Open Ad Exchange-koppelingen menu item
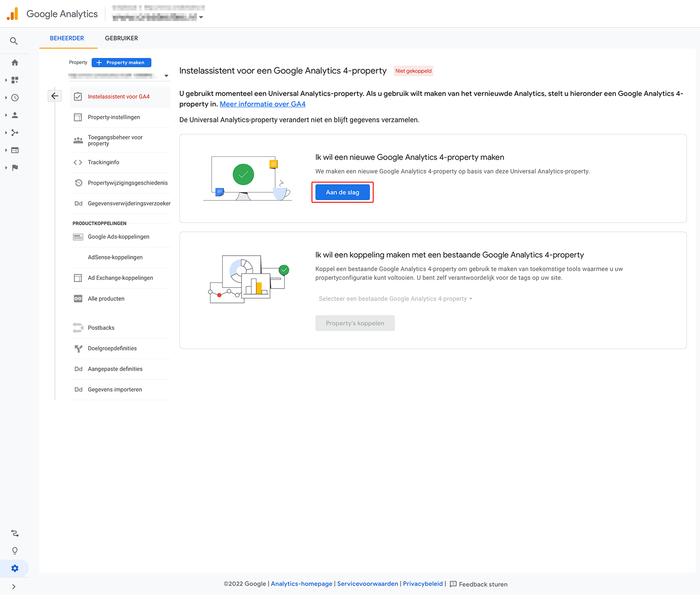700x595 pixels. [120, 278]
